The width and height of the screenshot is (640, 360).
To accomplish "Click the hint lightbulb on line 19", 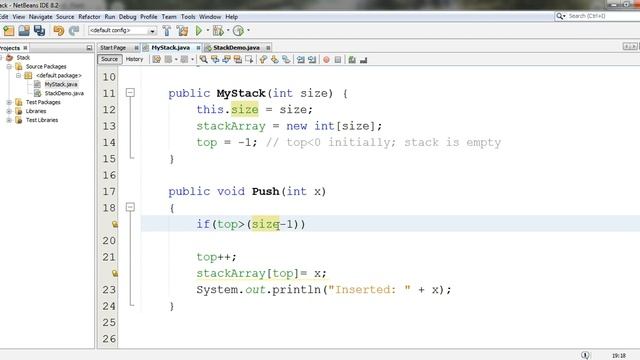I will point(115,224).
